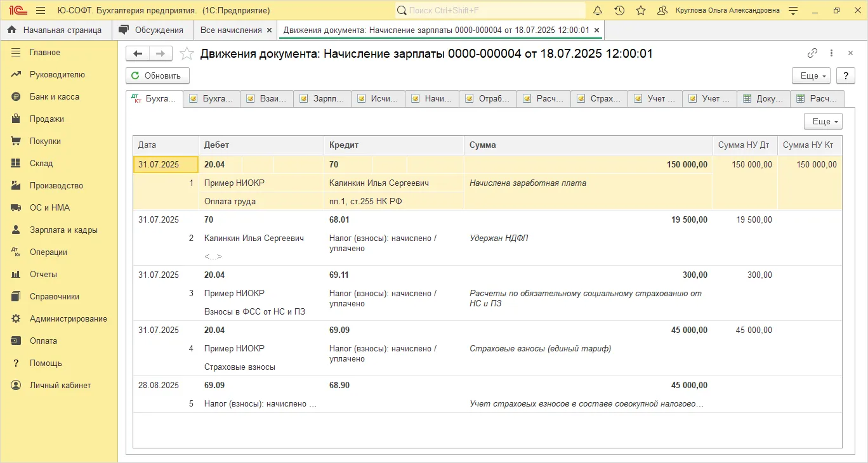Click the question mark help button
868x463 pixels.
(846, 75)
